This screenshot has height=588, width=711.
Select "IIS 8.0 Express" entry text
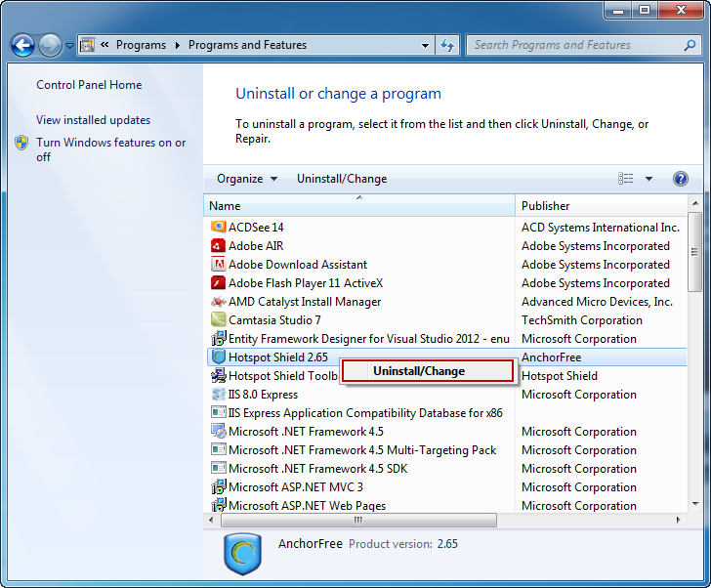pos(263,395)
